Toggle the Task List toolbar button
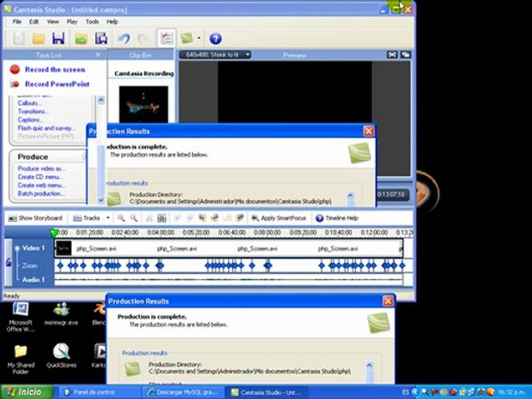 [x=166, y=38]
